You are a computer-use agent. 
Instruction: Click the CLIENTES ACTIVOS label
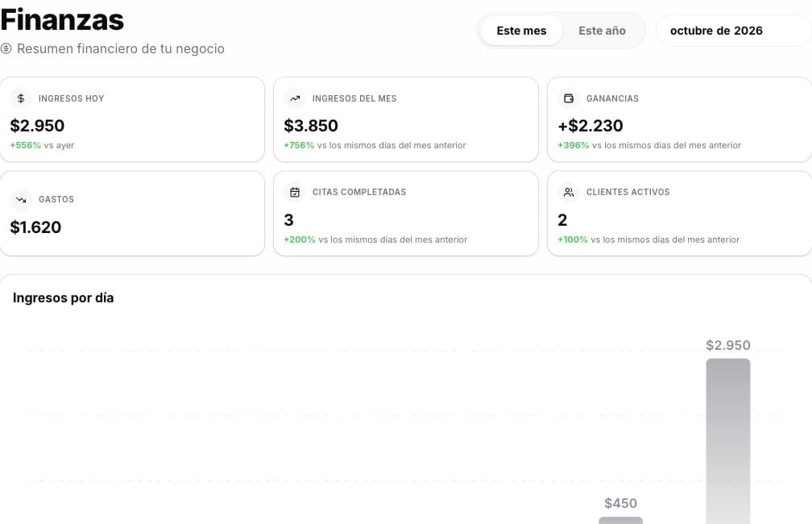pos(628,193)
